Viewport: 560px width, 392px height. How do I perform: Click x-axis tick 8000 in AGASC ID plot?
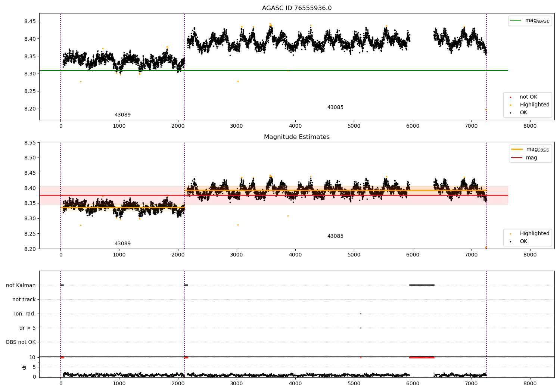(530, 126)
